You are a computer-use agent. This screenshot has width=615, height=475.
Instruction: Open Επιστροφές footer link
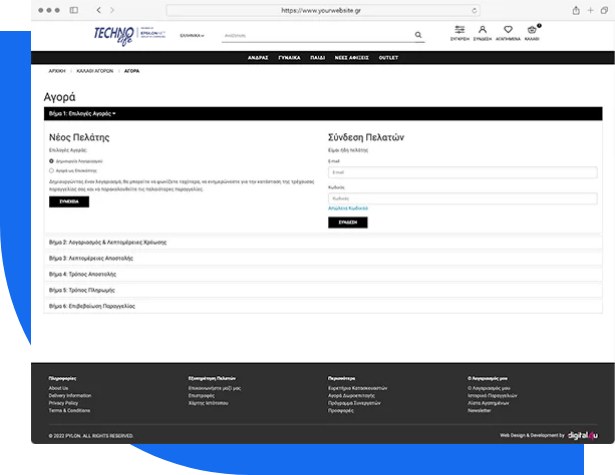pyautogui.click(x=201, y=395)
